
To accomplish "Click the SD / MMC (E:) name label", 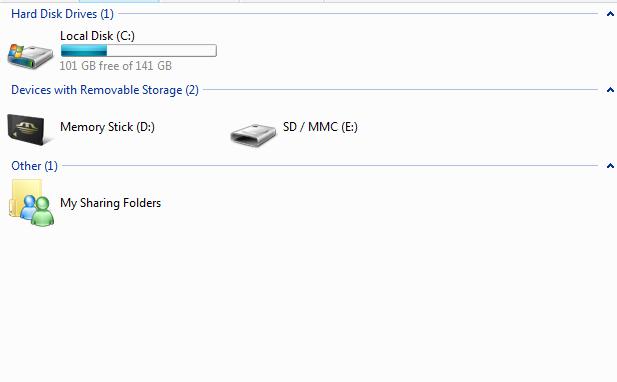I will 320,127.
